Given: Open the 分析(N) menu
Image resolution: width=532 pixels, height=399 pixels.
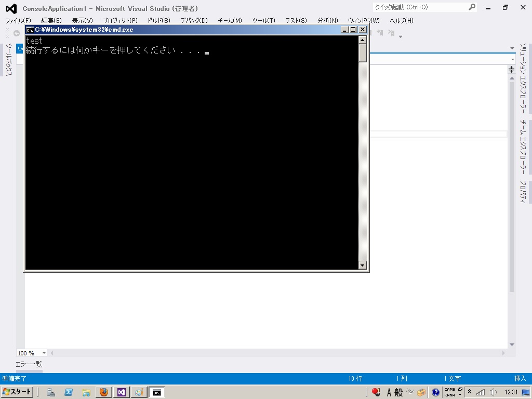Looking at the screenshot, I should point(328,20).
